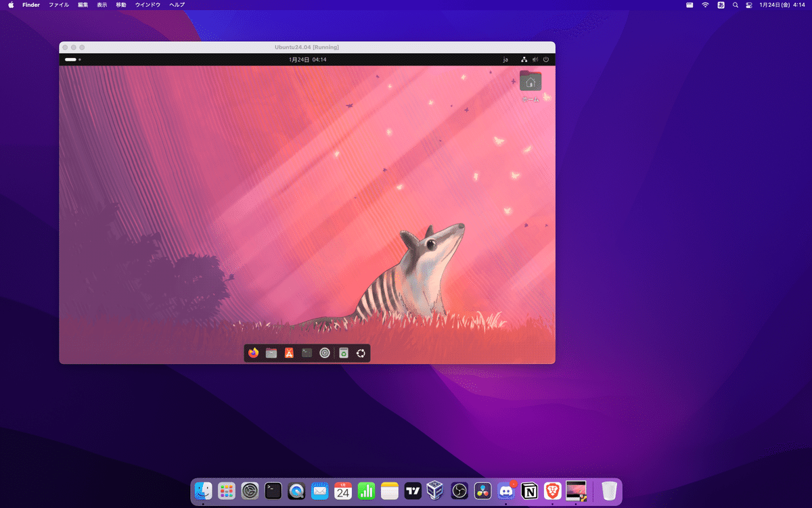This screenshot has width=812, height=508.
Task: Open the 編集 menu
Action: [83, 5]
